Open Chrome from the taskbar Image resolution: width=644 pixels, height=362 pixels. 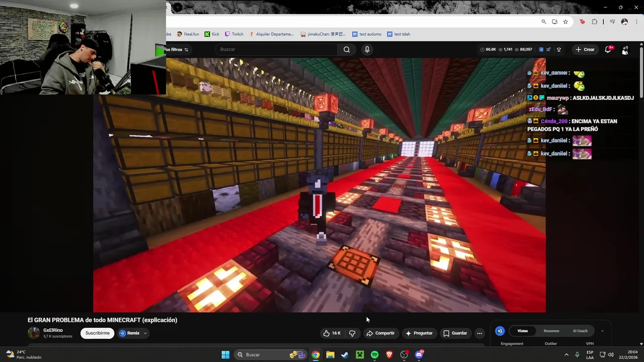tap(315, 354)
